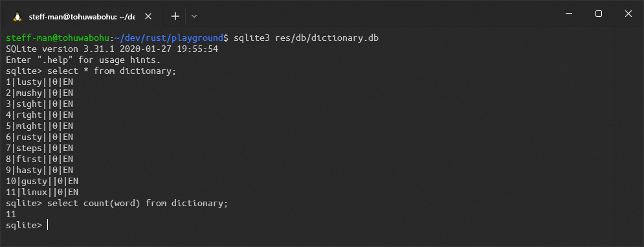The image size is (644, 247).
Task: Close the steff-man@tohuwabohu tab
Action: pyautogui.click(x=148, y=16)
